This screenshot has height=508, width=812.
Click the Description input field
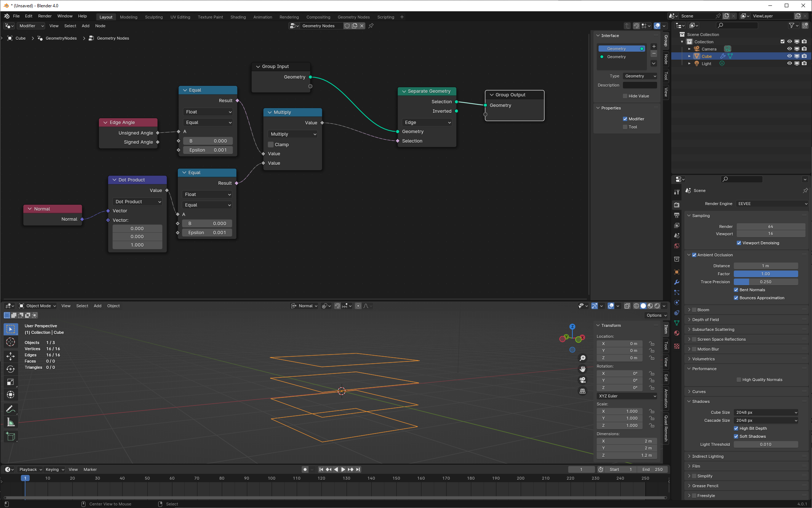(640, 85)
